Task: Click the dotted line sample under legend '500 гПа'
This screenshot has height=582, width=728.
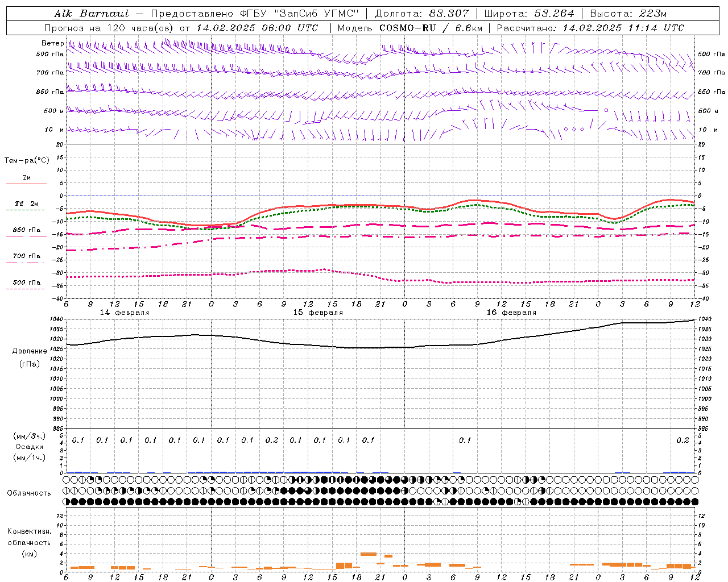Action: point(26,289)
